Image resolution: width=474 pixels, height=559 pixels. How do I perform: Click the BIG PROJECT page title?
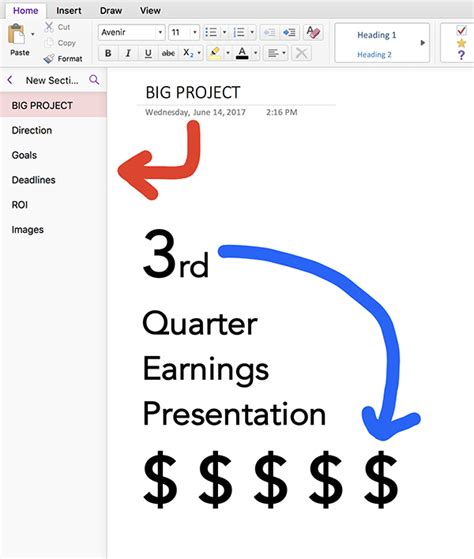[193, 92]
